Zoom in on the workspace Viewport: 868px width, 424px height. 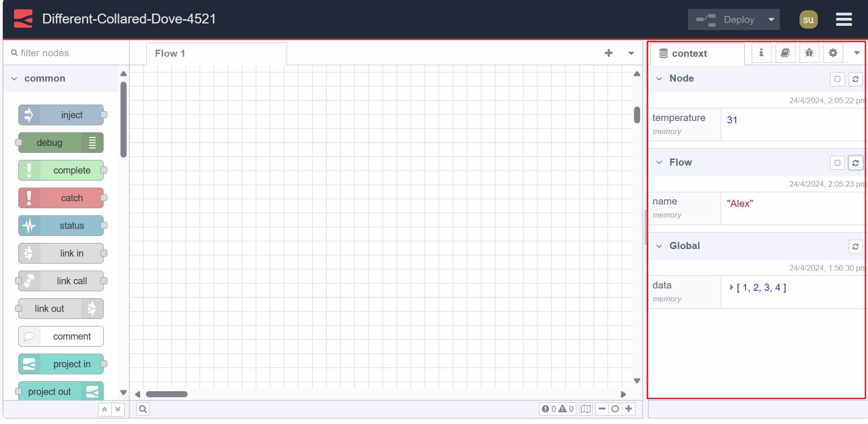point(627,409)
